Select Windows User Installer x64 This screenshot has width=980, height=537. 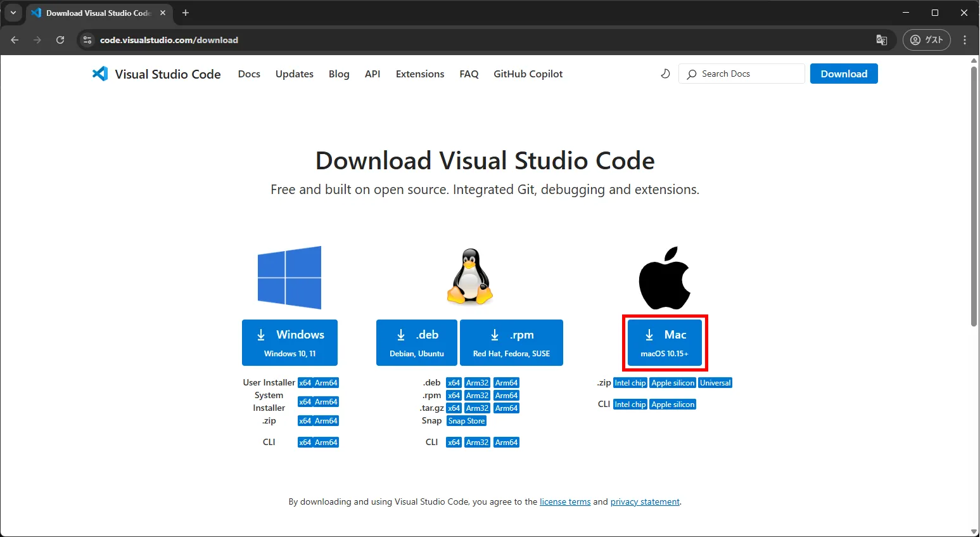305,383
